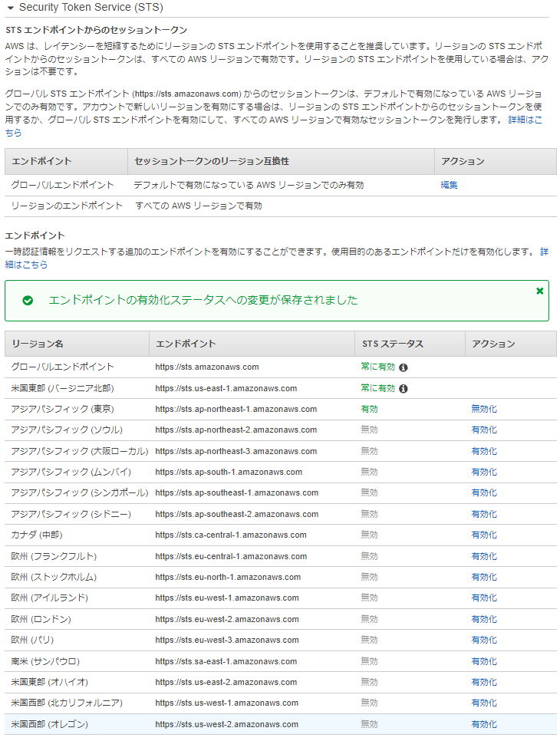The image size is (560, 741).
Task: Click info icon for US East Virginia status
Action: 403,389
